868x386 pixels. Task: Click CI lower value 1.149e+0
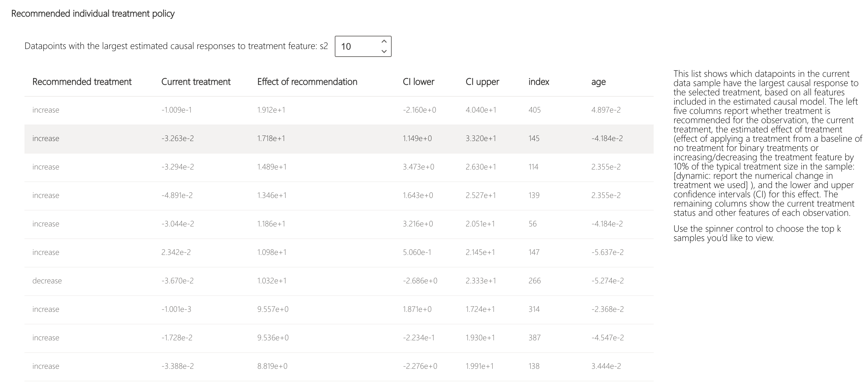coord(417,139)
